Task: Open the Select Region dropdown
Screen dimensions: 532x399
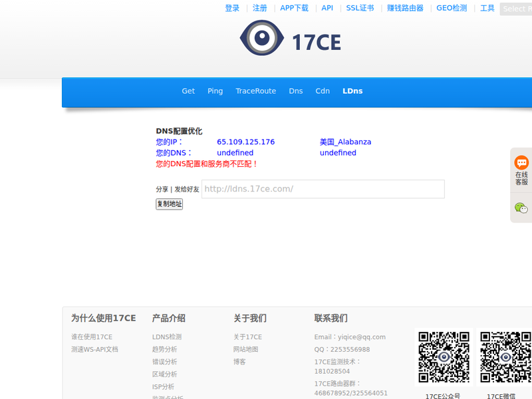Action: 516,9
